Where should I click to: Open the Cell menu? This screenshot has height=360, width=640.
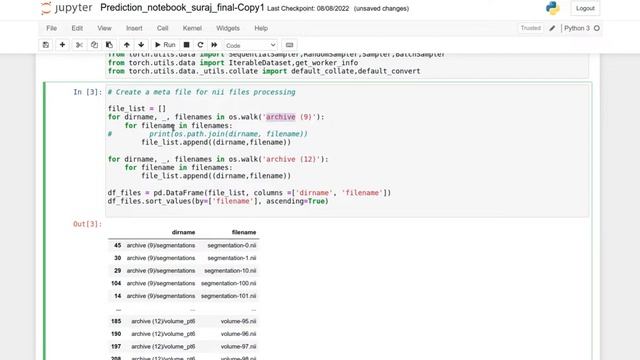click(x=162, y=28)
